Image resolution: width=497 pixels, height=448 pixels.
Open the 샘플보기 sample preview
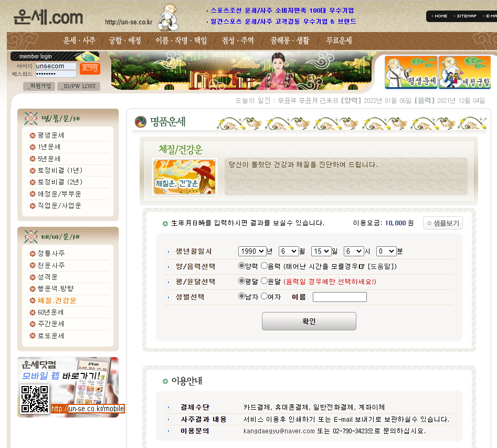click(442, 223)
